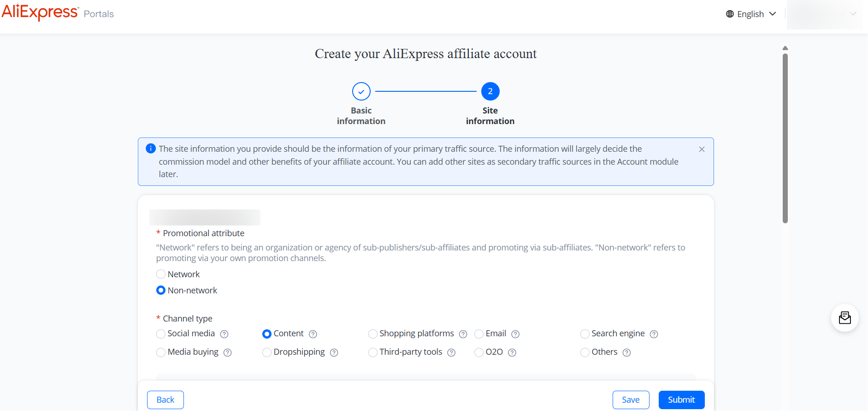Screen dimensions: 868x411
Task: Click help icon beside Email
Action: tap(515, 334)
